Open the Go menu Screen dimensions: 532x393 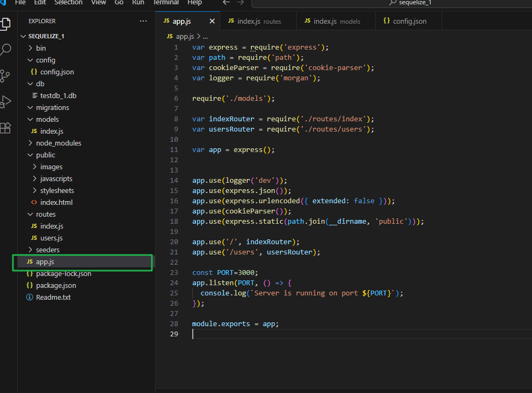tap(119, 3)
